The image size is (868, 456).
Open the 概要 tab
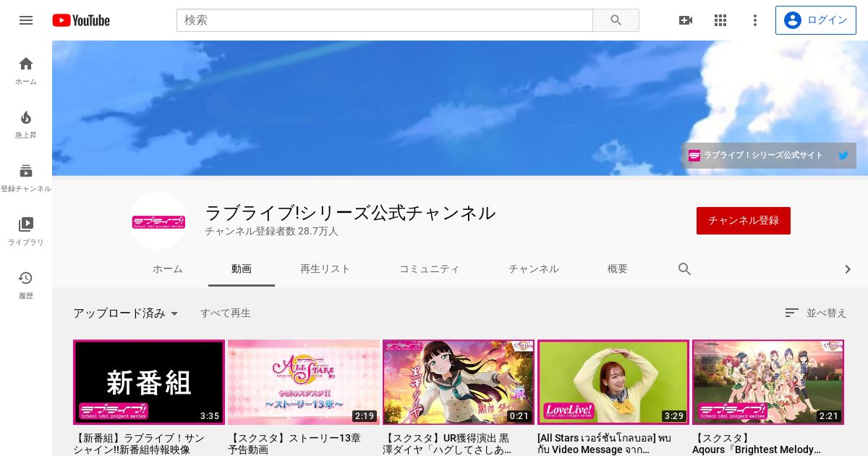coord(618,269)
